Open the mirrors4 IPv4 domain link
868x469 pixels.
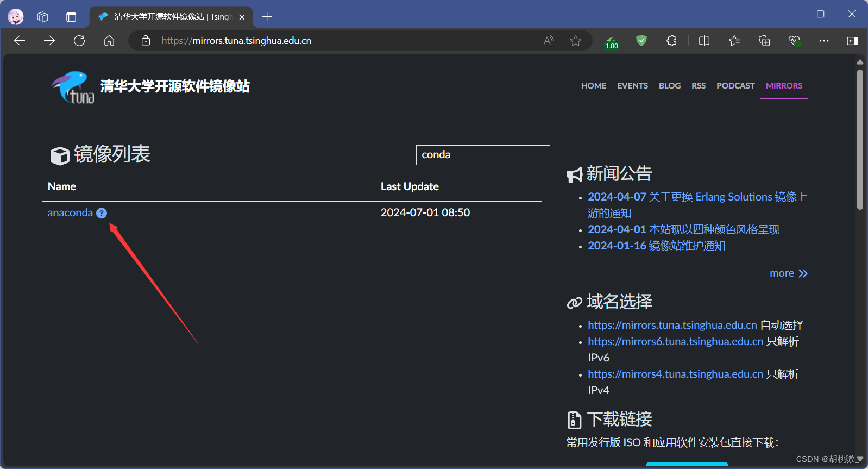tap(675, 374)
